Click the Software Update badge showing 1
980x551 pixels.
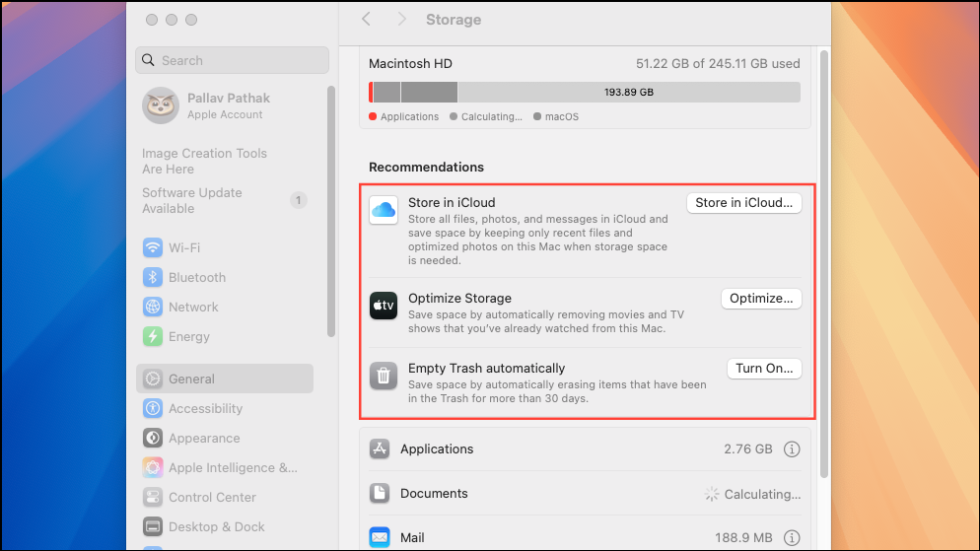point(298,200)
